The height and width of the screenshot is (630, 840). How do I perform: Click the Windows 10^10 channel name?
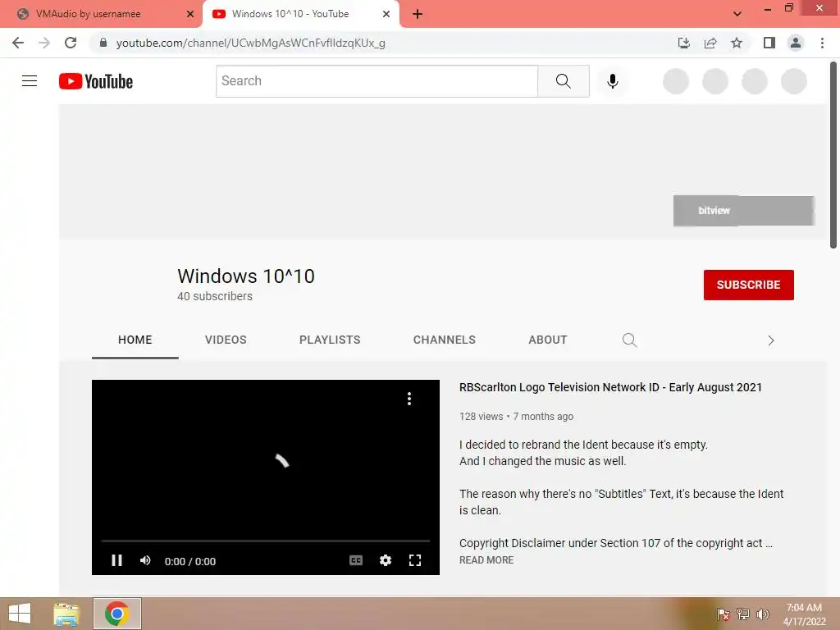pos(246,276)
